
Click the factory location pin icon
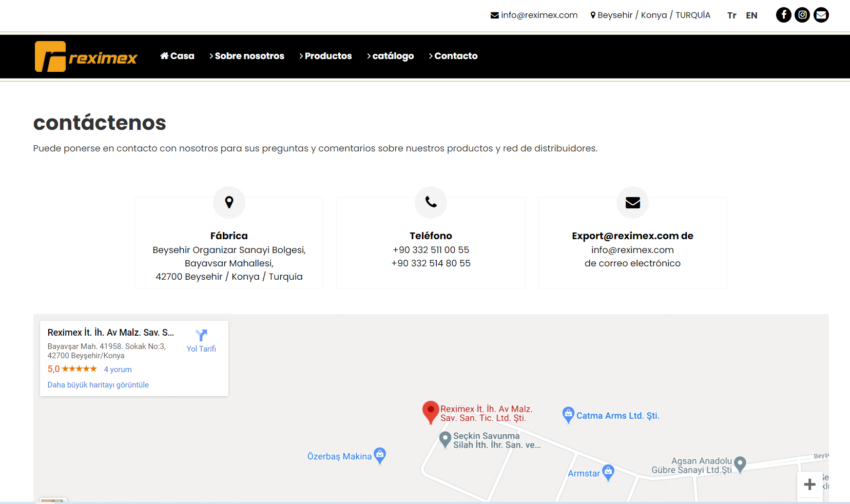(229, 202)
